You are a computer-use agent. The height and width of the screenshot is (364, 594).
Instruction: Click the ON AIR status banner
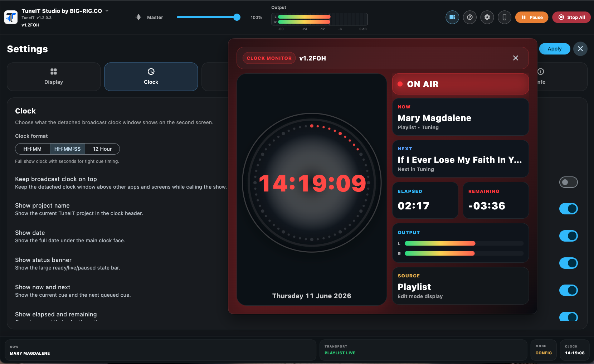coord(461,84)
